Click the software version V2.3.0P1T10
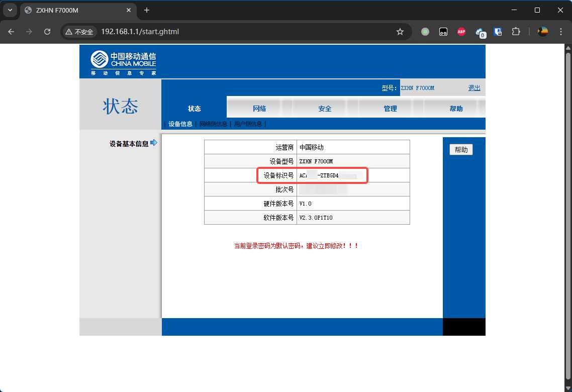Image resolution: width=572 pixels, height=392 pixels. 316,218
